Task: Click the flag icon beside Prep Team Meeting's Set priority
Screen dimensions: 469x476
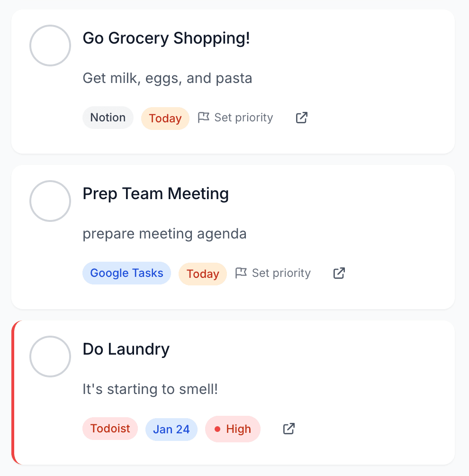Action: coord(242,273)
